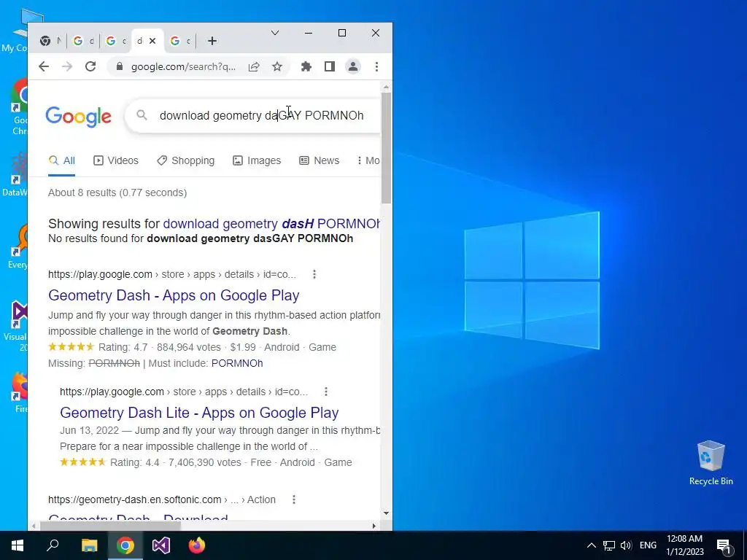Switch to the second Google tab
The image size is (747, 560).
83,41
